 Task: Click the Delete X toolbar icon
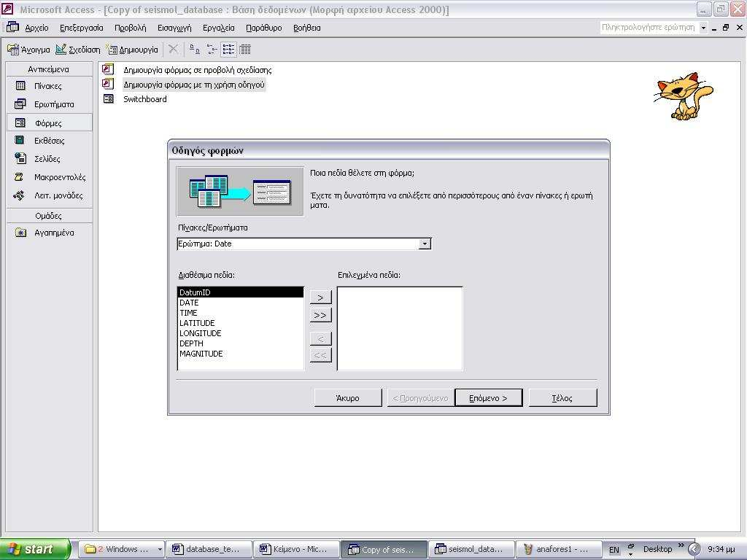(x=174, y=49)
